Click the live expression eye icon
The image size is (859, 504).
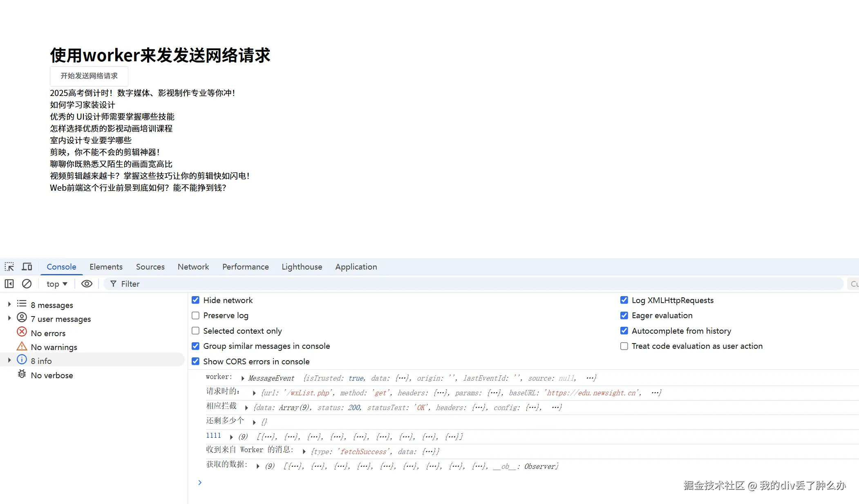87,283
